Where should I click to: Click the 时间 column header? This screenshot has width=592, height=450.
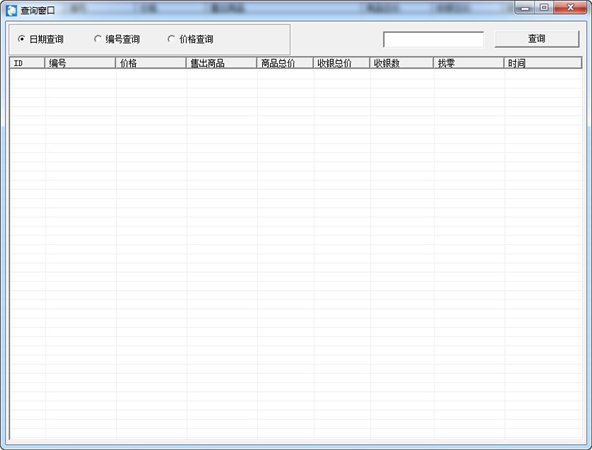tap(543, 63)
